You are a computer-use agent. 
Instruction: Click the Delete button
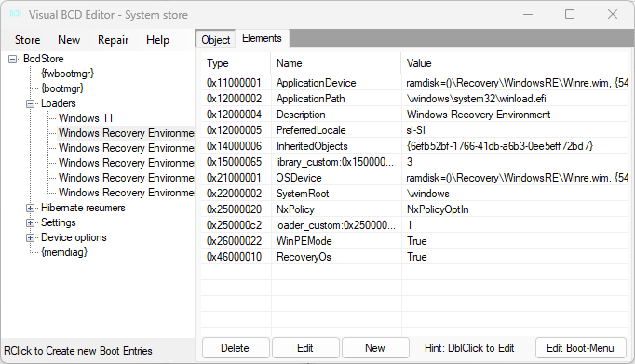tap(236, 348)
